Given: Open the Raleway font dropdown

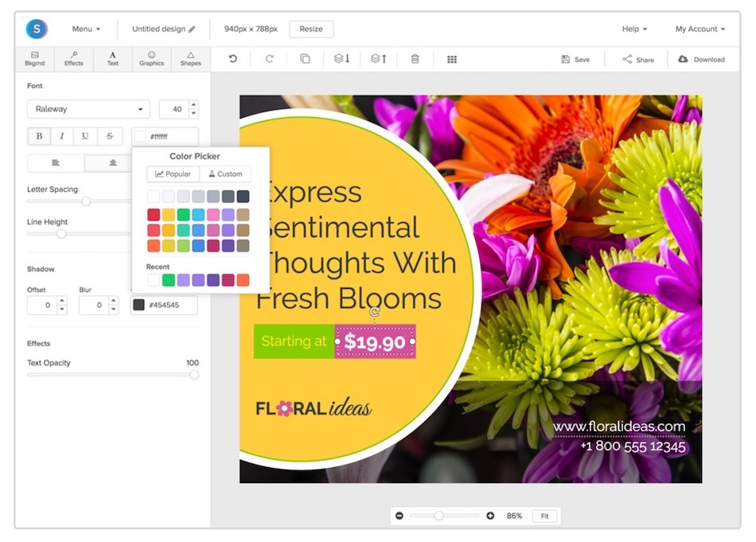Looking at the screenshot, I should (x=88, y=109).
